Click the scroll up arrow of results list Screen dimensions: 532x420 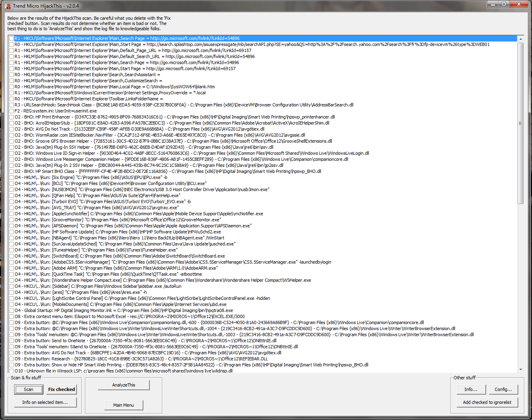tap(521, 39)
